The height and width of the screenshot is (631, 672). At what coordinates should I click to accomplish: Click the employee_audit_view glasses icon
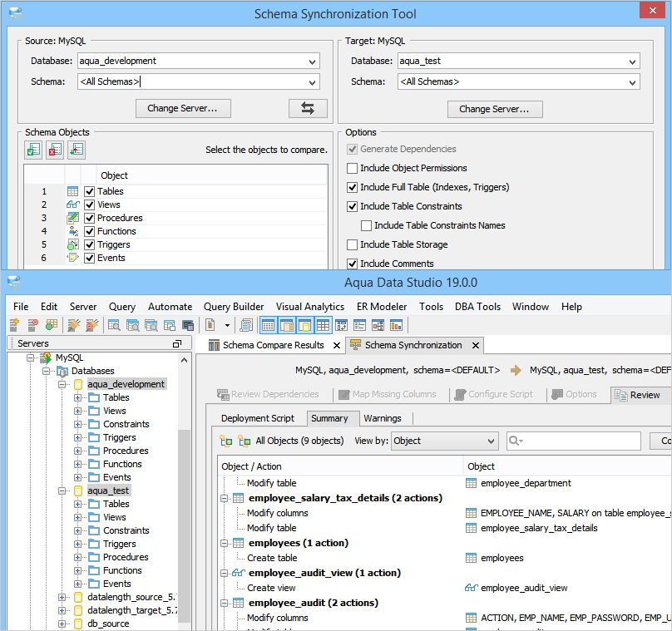(x=239, y=573)
